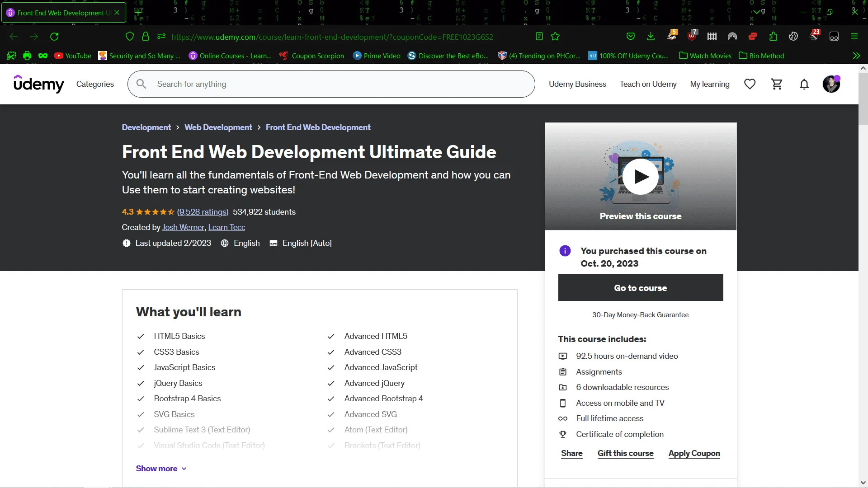The width and height of the screenshot is (868, 488).
Task: Open the Watch Movies bookmark folder
Action: pyautogui.click(x=705, y=56)
